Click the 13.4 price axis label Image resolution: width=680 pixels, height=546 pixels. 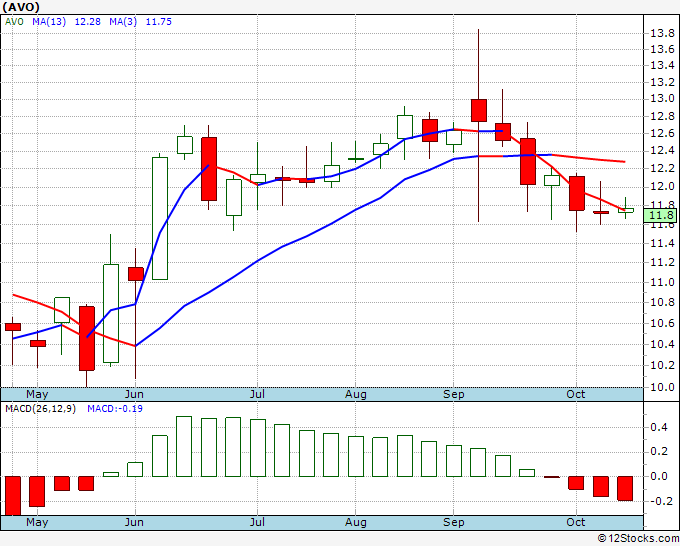pyautogui.click(x=662, y=66)
